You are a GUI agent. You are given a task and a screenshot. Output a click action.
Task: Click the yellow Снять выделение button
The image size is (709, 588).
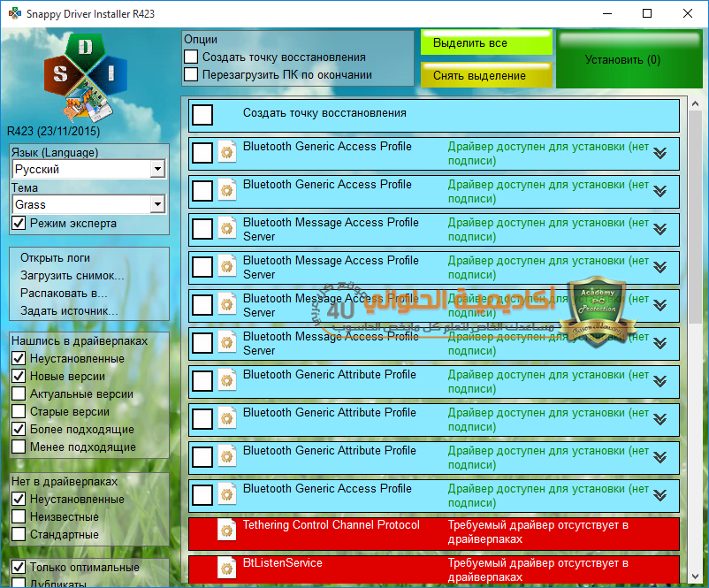[x=486, y=75]
